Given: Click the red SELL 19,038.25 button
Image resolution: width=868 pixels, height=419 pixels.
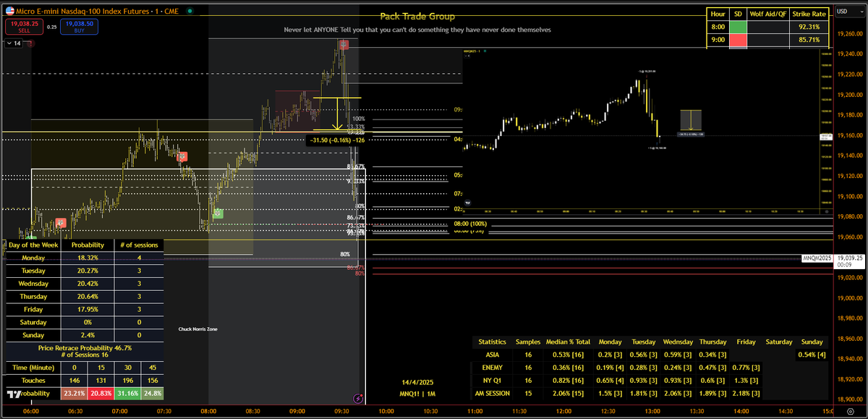Looking at the screenshot, I should (x=24, y=27).
